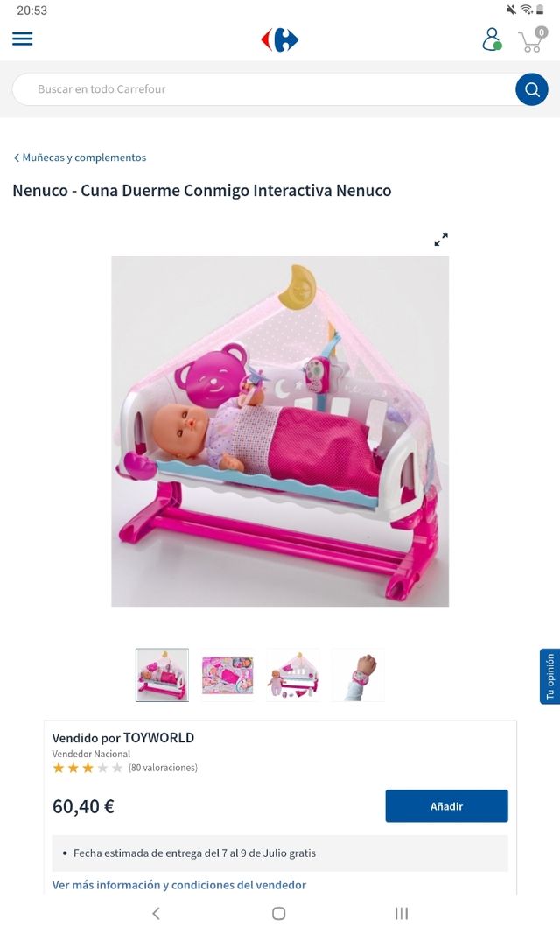This screenshot has width=560, height=934.
Task: Click the blue search magnifier button
Action: pyautogui.click(x=531, y=89)
